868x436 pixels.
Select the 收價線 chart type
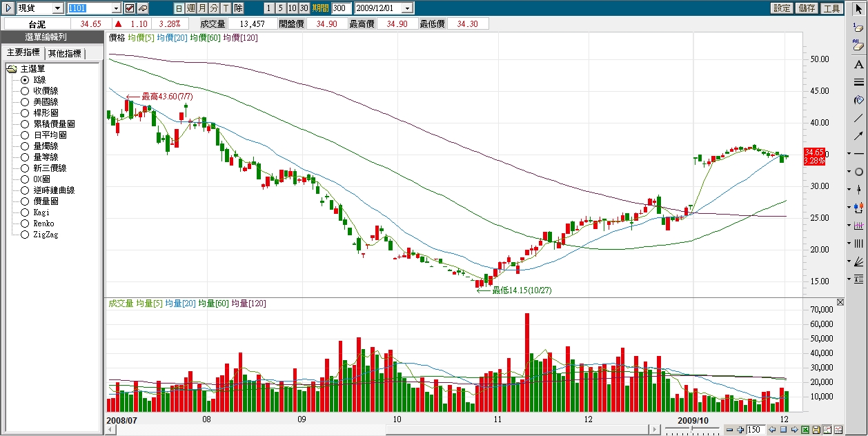tap(26, 91)
